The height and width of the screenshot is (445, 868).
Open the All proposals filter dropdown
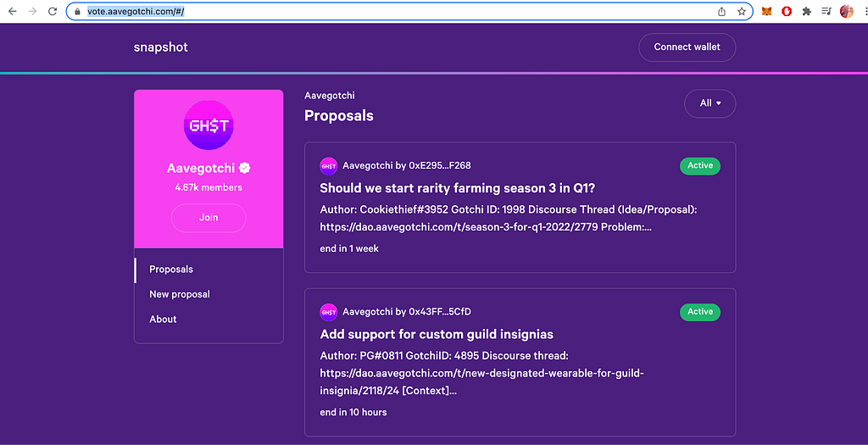point(709,103)
